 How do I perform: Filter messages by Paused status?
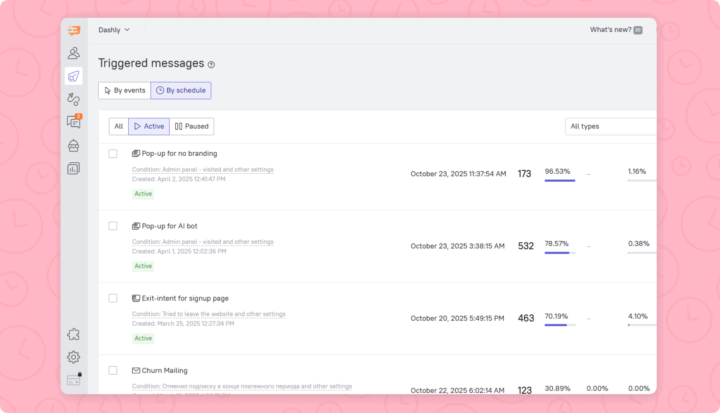[192, 126]
